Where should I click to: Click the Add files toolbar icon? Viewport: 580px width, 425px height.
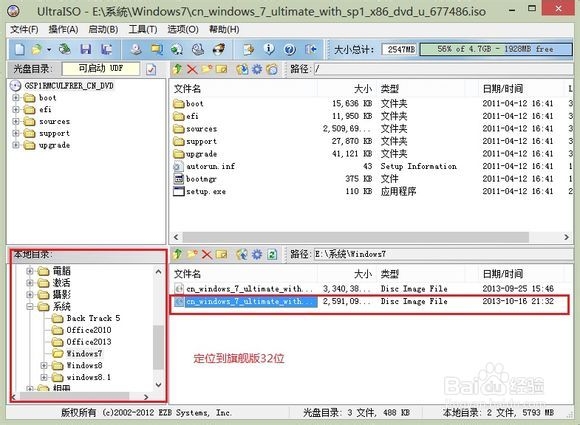pyautogui.click(x=249, y=49)
